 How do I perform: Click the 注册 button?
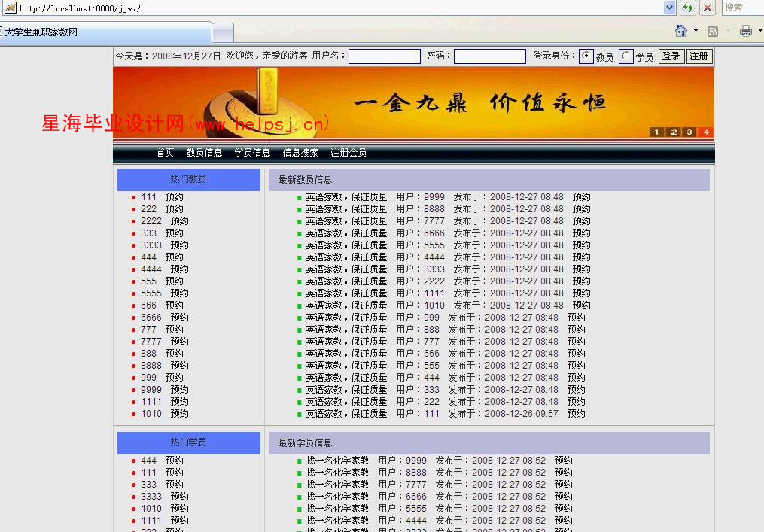point(699,56)
